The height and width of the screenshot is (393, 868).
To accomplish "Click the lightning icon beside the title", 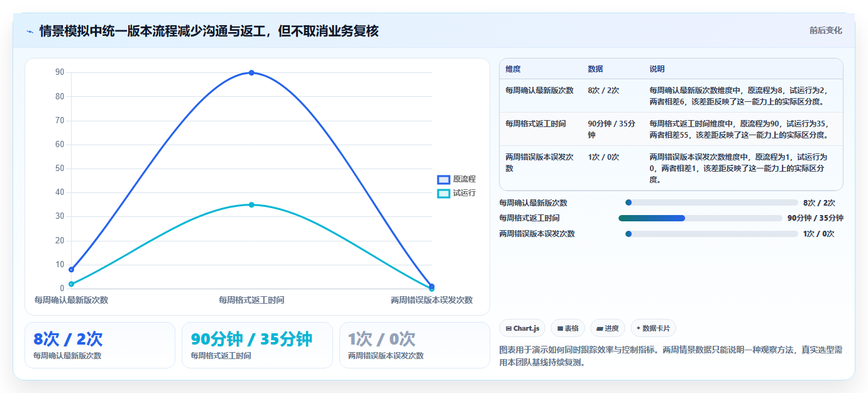I will coord(30,31).
